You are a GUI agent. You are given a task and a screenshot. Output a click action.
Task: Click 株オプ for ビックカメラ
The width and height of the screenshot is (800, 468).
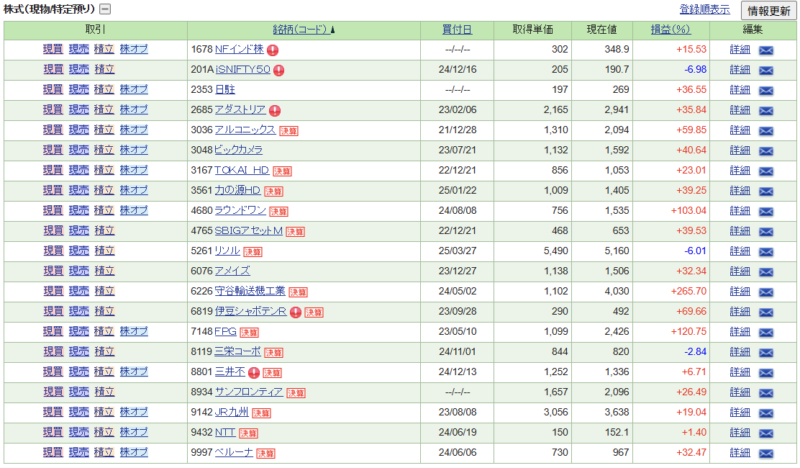134,150
